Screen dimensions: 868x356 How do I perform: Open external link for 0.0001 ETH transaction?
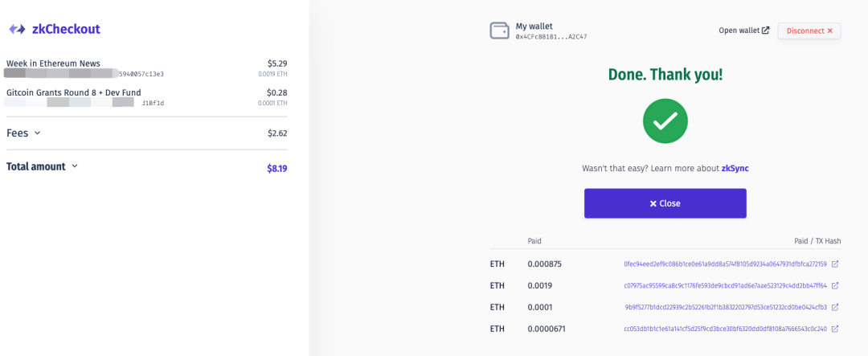tap(835, 307)
